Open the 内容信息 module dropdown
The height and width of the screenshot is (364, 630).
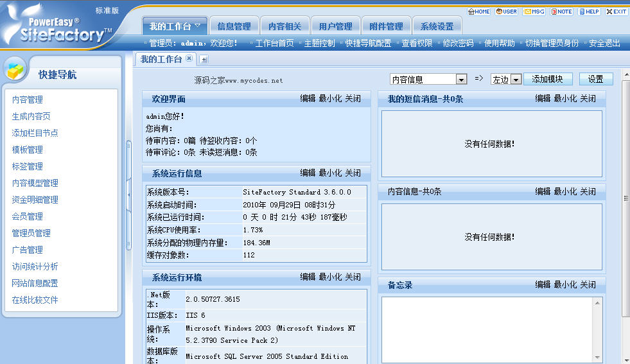coord(460,80)
